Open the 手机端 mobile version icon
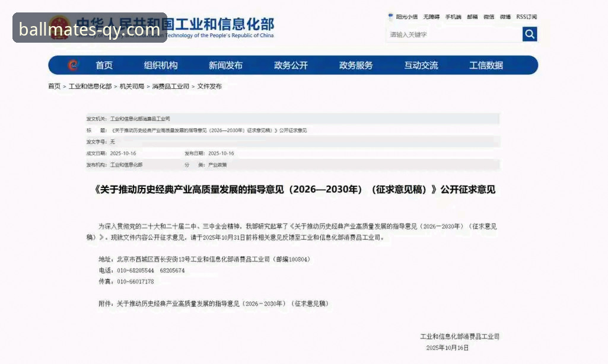 tap(453, 17)
